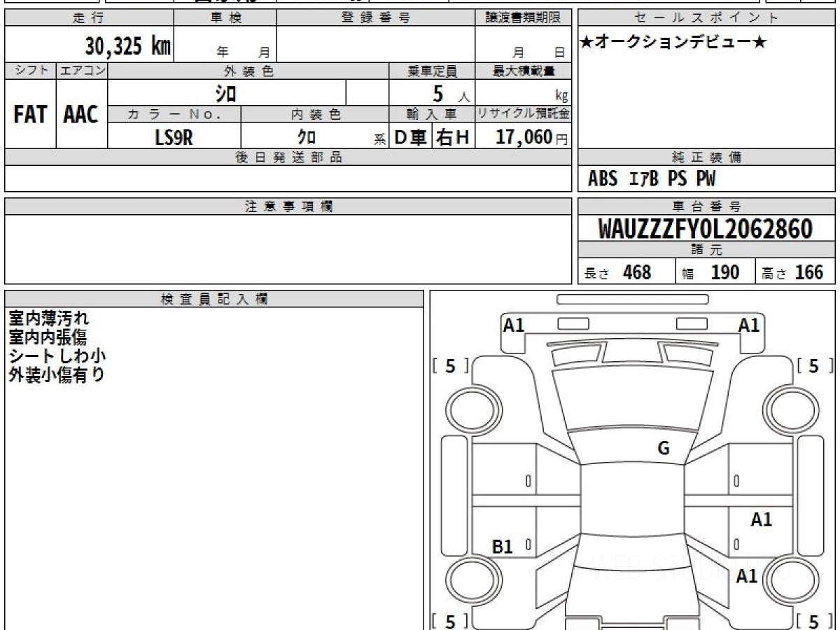Viewport: 840px width, 630px height.
Task: Click the 外装小傷有り inspector note line
Action: click(x=57, y=375)
